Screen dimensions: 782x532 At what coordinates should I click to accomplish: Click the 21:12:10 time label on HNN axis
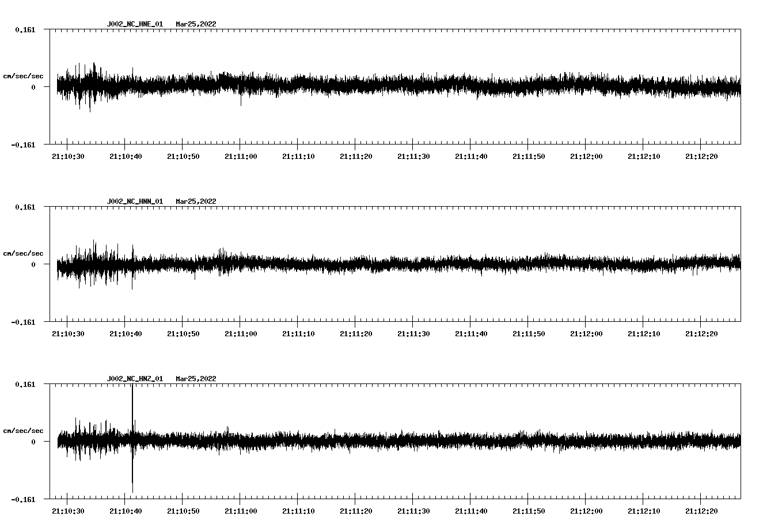pos(644,333)
